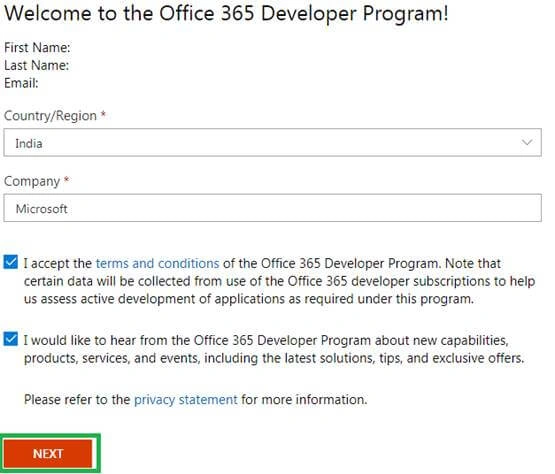
Task: Click the Country/Region field label
Action: (50, 116)
